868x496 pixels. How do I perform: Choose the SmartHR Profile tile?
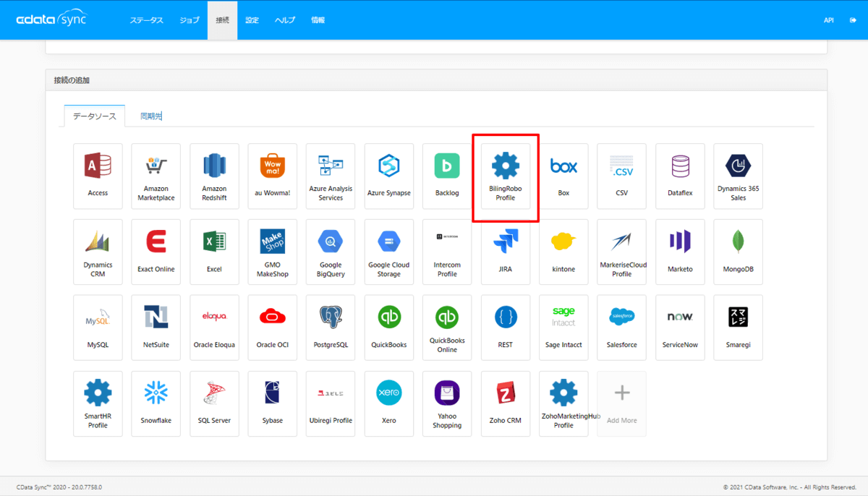[98, 403]
